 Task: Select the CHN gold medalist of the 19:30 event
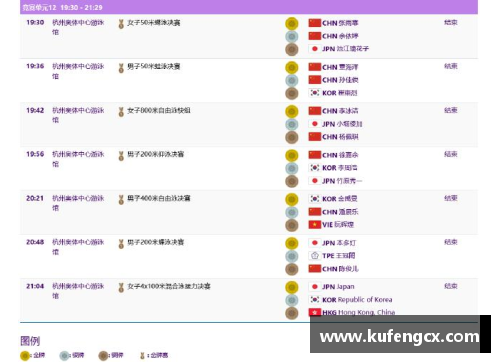(340, 23)
